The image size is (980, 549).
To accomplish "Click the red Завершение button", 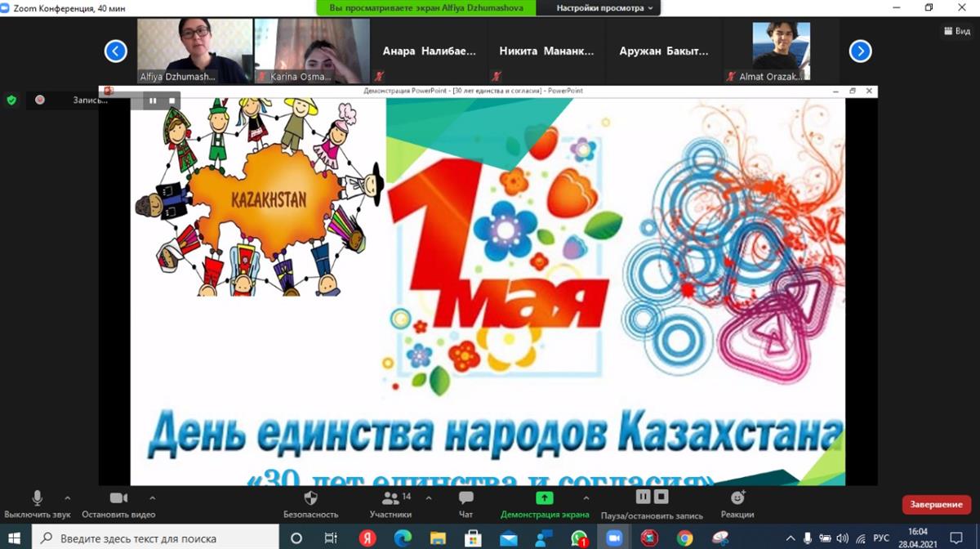I will (936, 505).
